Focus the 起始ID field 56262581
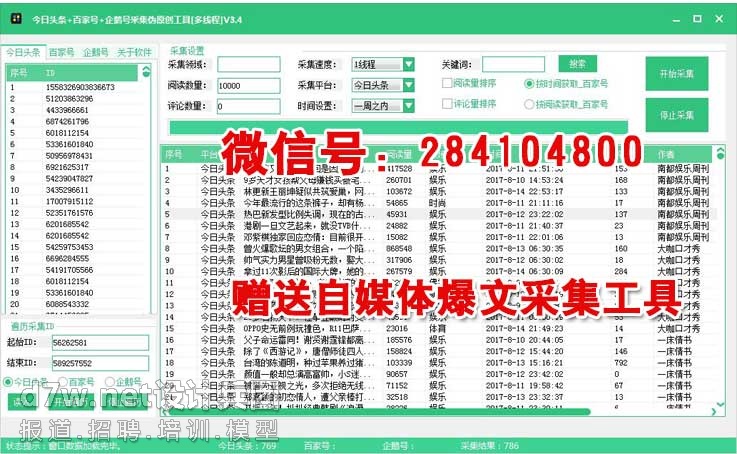 tap(101, 343)
